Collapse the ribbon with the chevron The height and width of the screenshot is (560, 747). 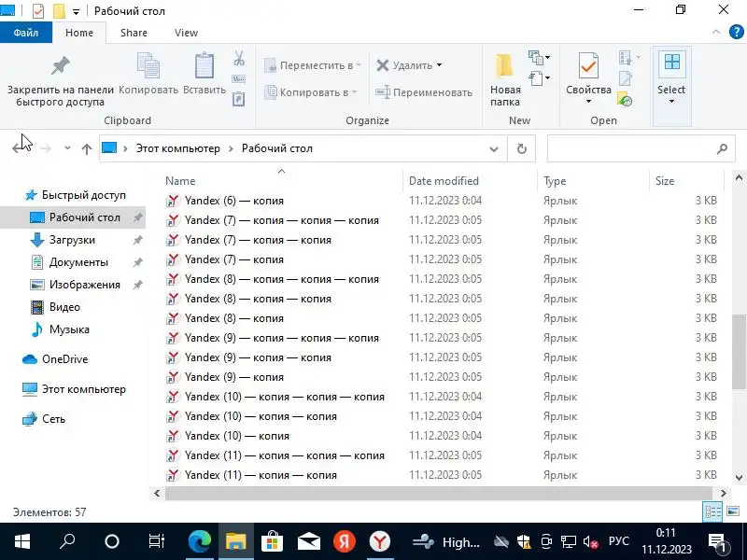click(716, 32)
